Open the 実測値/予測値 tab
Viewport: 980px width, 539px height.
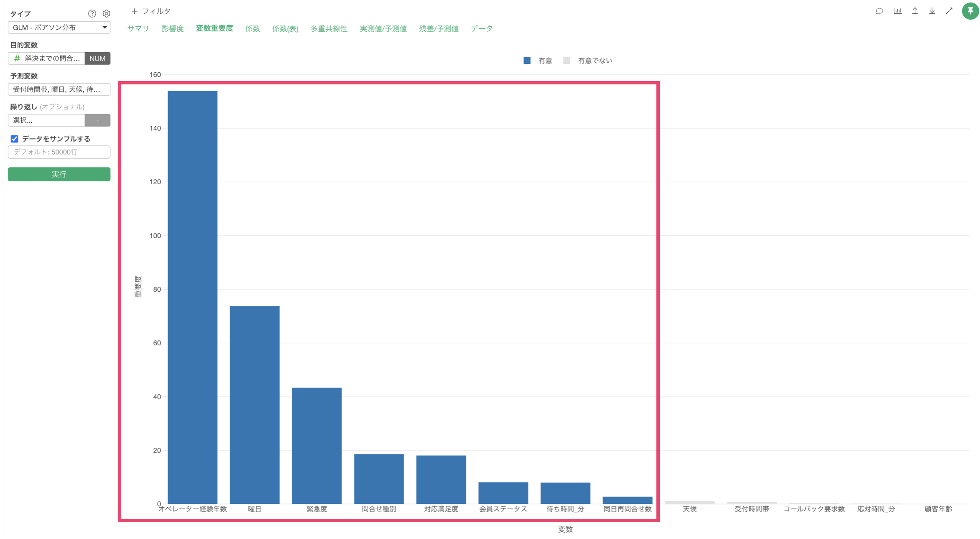[x=383, y=29]
